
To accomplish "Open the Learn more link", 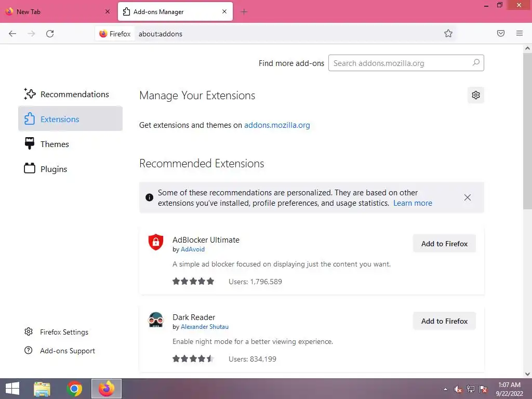I will 413,203.
